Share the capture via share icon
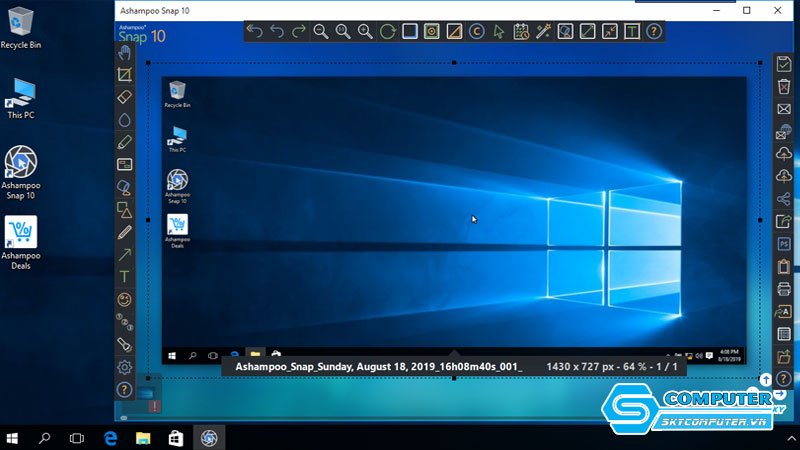Image resolution: width=800 pixels, height=450 pixels. point(784,198)
